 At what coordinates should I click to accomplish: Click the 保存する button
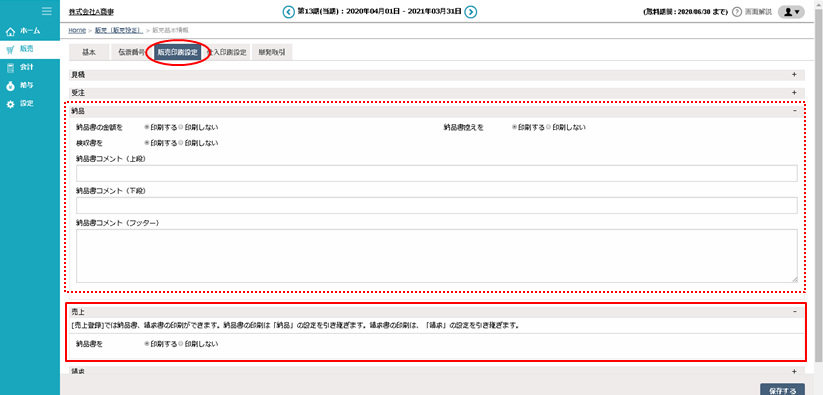point(782,390)
